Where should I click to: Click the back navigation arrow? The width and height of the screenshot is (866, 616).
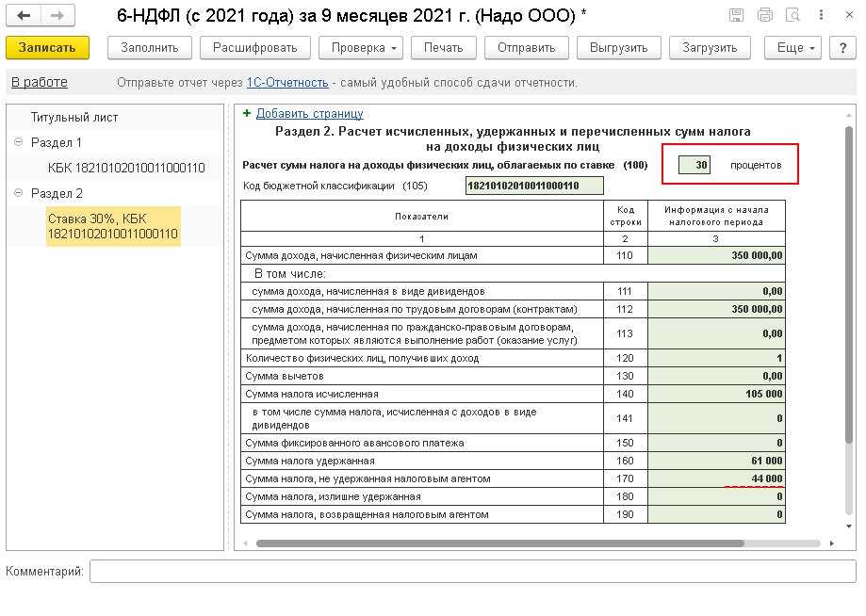coord(25,16)
